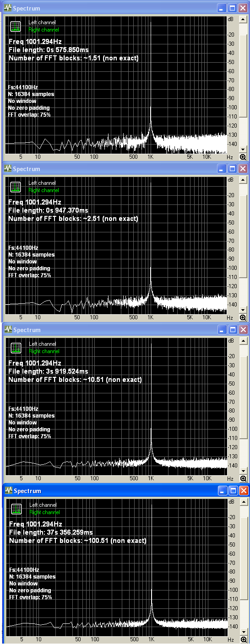
Task: Click "Freq 1001.294Hz" in the ~100.51 FFT blocks window
Action: tap(35, 524)
